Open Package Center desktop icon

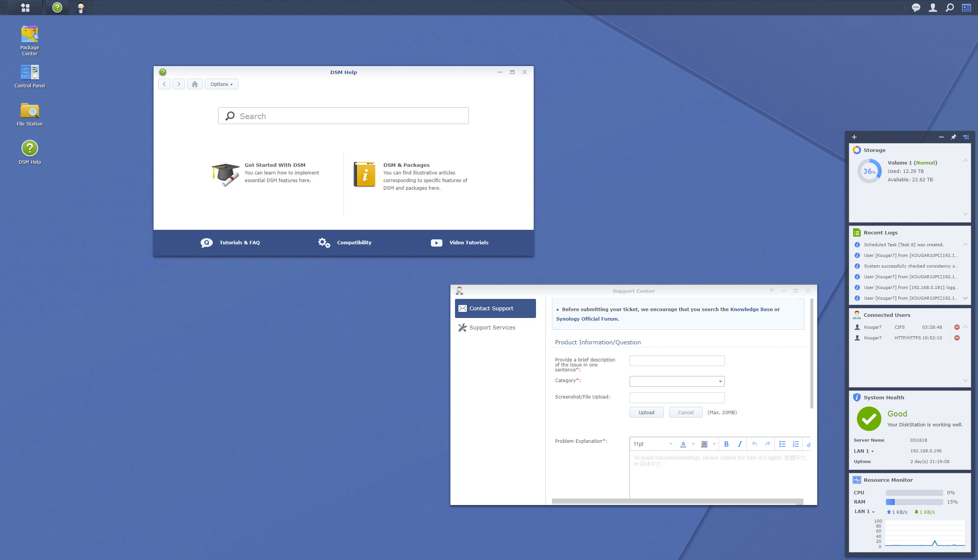[30, 40]
